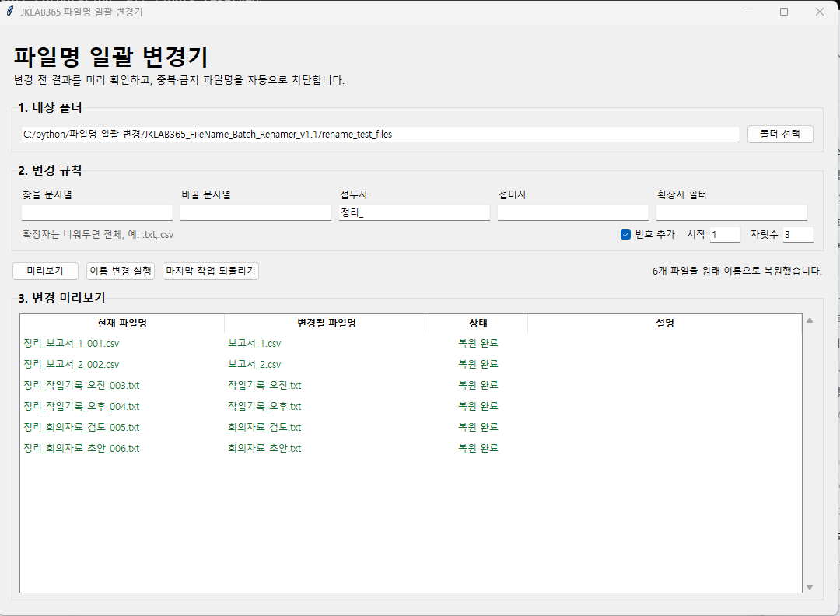The height and width of the screenshot is (616, 840).
Task: Focus the 바꿀 문자열 input field
Action: pyautogui.click(x=256, y=212)
